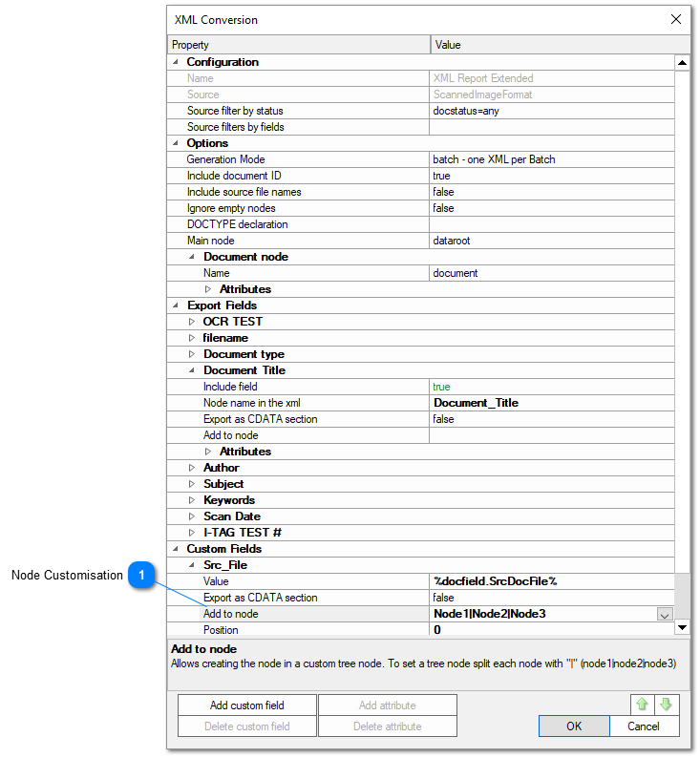
Task: Toggle Document Title Export as CDATA false
Action: coord(552,419)
